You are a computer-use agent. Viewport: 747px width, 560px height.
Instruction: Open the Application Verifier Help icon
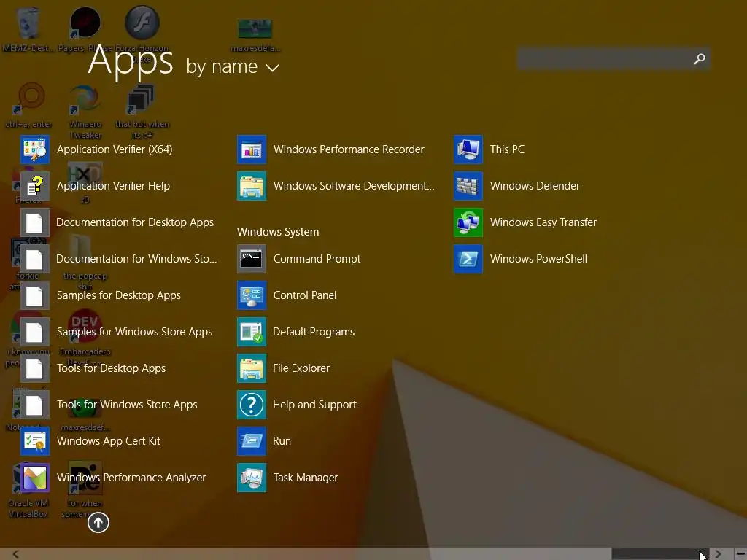[35, 186]
